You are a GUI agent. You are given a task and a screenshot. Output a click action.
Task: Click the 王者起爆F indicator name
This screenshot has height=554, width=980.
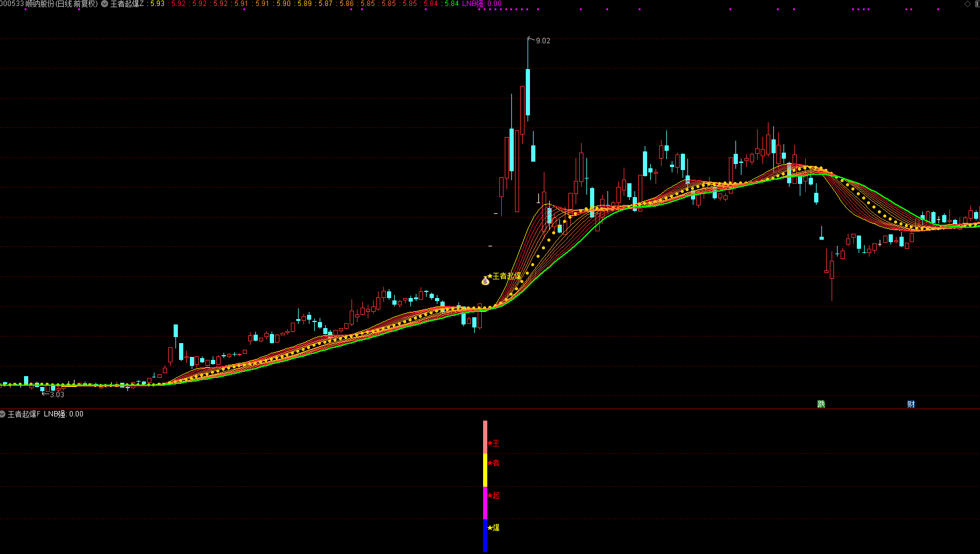(24, 414)
